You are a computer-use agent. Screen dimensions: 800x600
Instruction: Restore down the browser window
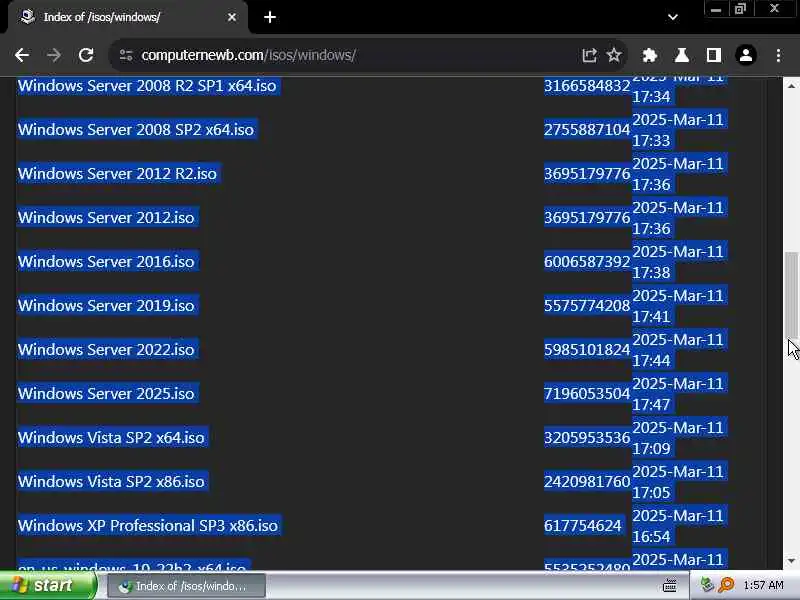tap(740, 9)
